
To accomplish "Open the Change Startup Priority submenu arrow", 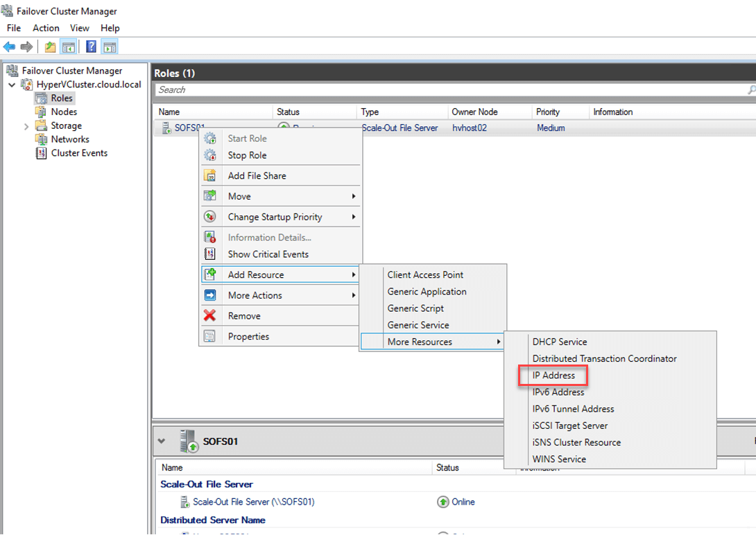I will (x=354, y=217).
